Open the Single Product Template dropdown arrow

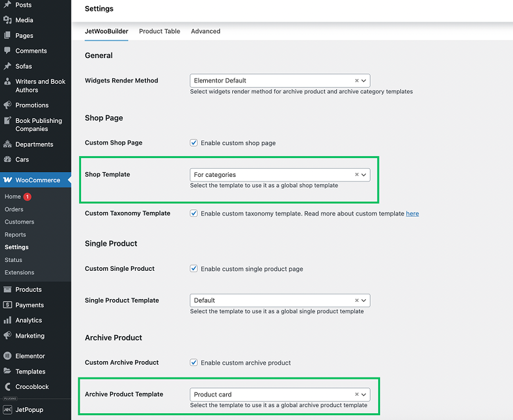pyautogui.click(x=364, y=300)
